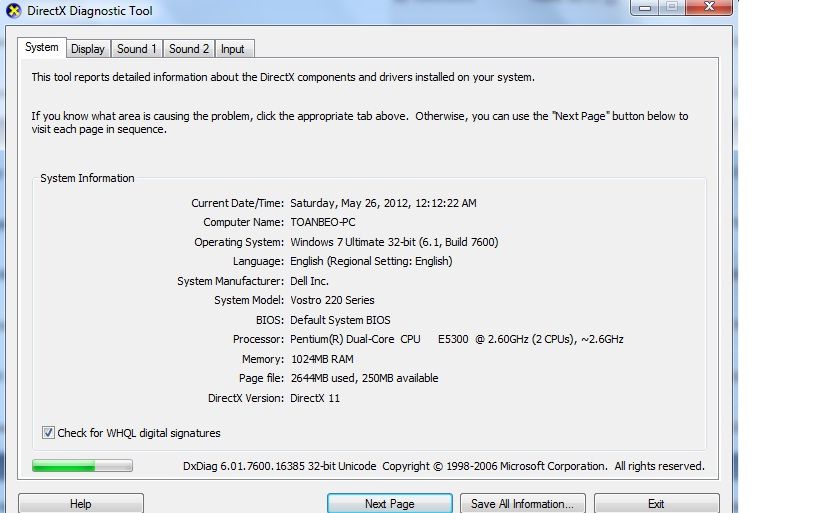Click the DirectX 11 version value
Viewport: 816px width, 513px height.
[315, 398]
